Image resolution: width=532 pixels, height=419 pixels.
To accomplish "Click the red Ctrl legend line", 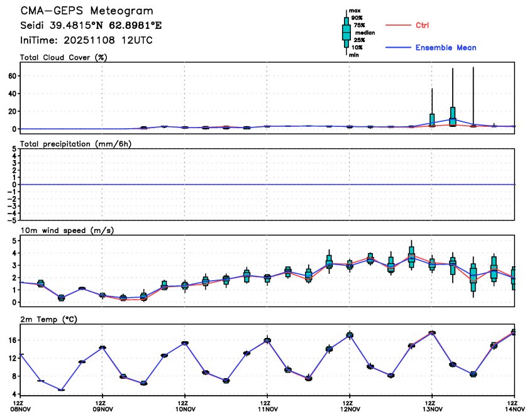I will coord(398,25).
